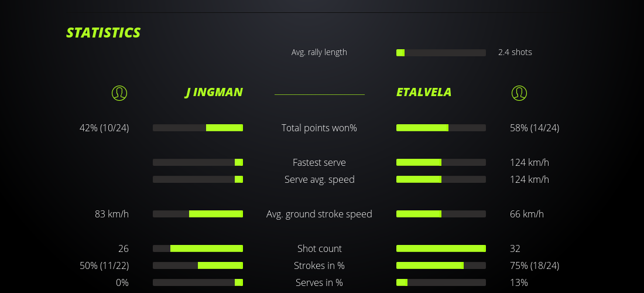Click Etalvela's 75% (18/24) strokes value

point(535,265)
